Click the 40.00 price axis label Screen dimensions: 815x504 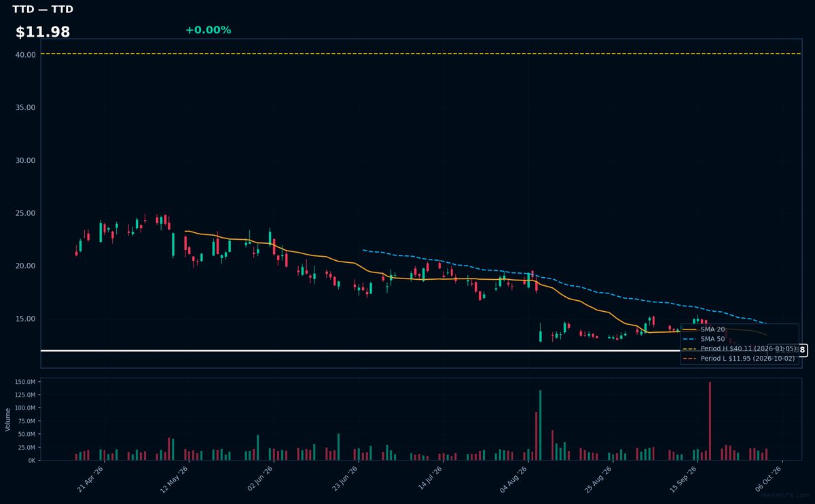click(26, 54)
